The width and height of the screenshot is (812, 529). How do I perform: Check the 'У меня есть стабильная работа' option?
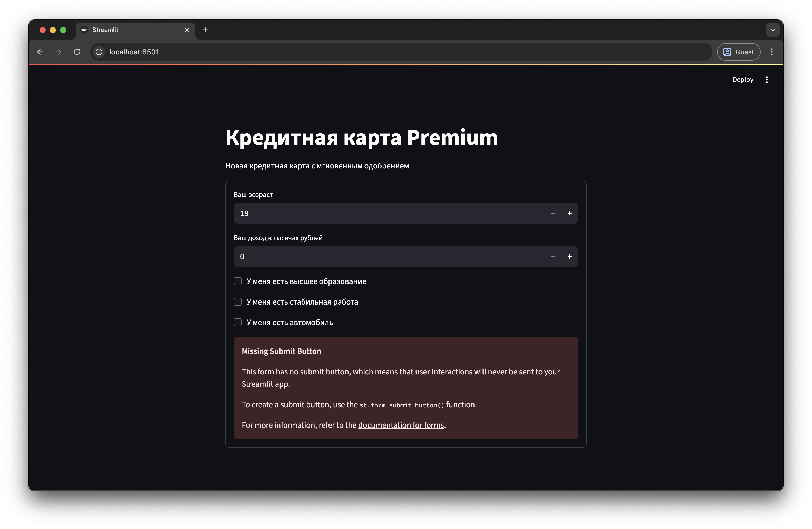point(237,301)
